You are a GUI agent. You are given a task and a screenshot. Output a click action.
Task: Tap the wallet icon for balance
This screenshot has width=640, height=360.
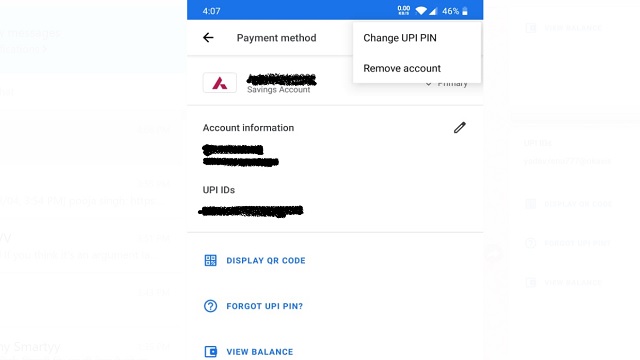[x=211, y=351]
